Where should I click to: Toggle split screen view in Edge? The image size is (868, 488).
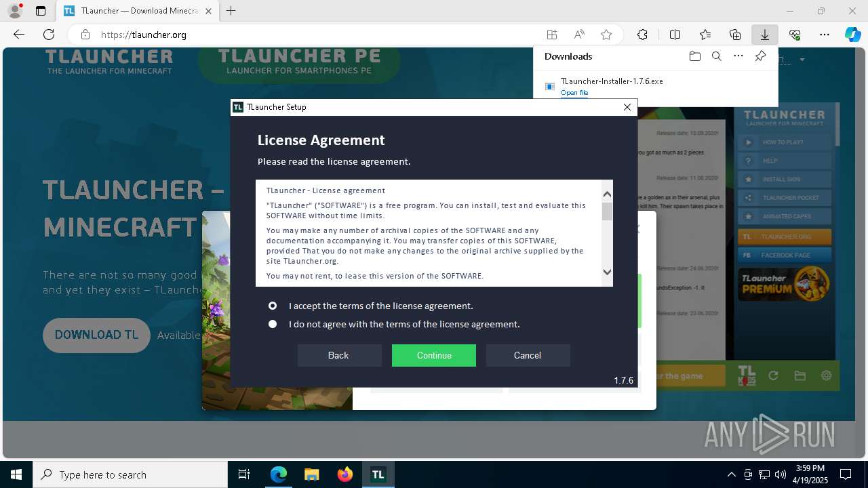(x=675, y=35)
